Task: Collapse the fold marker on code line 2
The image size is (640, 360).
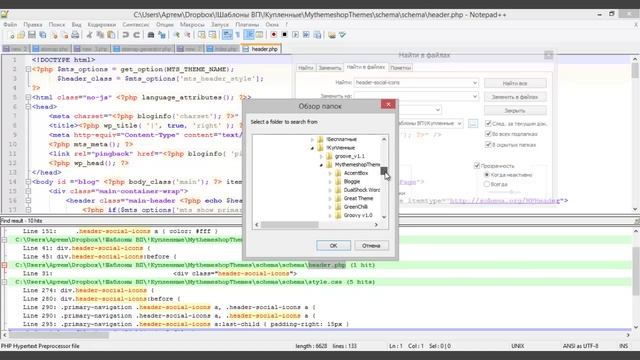Action: coord(28,69)
